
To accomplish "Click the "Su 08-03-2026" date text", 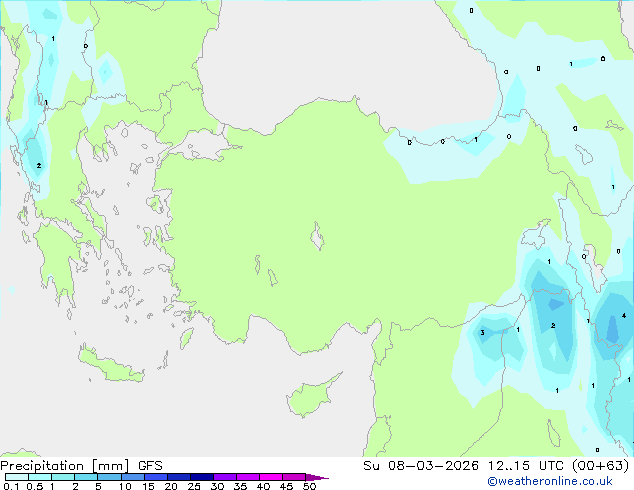I will (x=421, y=466).
